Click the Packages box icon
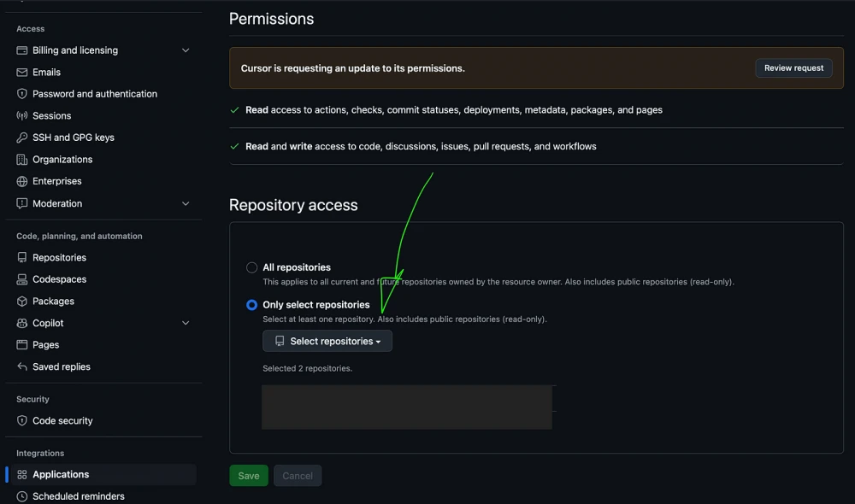The image size is (855, 504). [x=22, y=302]
